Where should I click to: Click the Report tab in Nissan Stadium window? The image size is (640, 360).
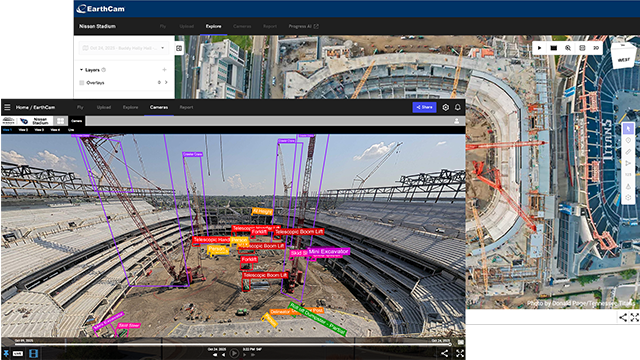tap(270, 26)
